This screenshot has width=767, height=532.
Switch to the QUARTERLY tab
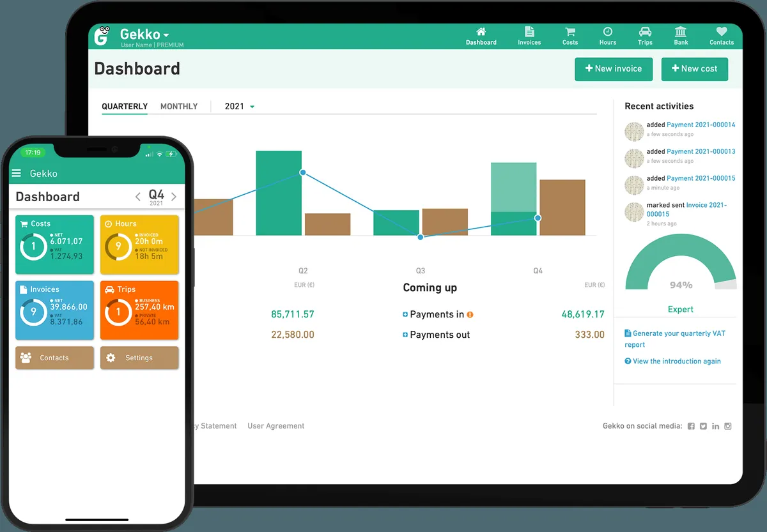125,107
